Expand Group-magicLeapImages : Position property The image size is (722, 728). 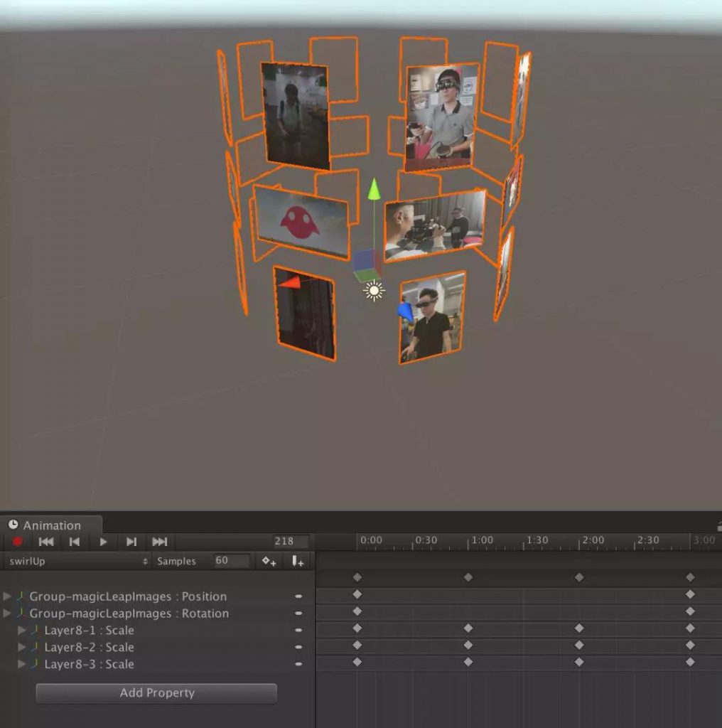tap(7, 596)
